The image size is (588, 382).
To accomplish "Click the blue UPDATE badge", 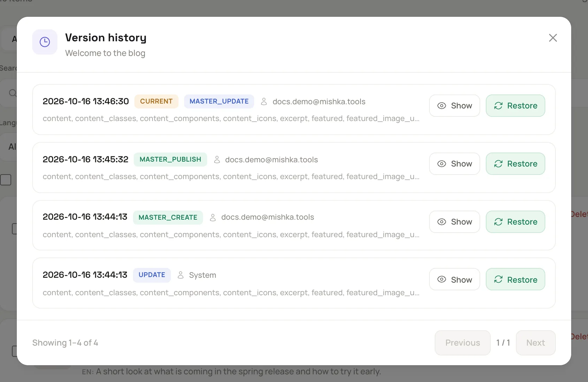I will point(152,275).
